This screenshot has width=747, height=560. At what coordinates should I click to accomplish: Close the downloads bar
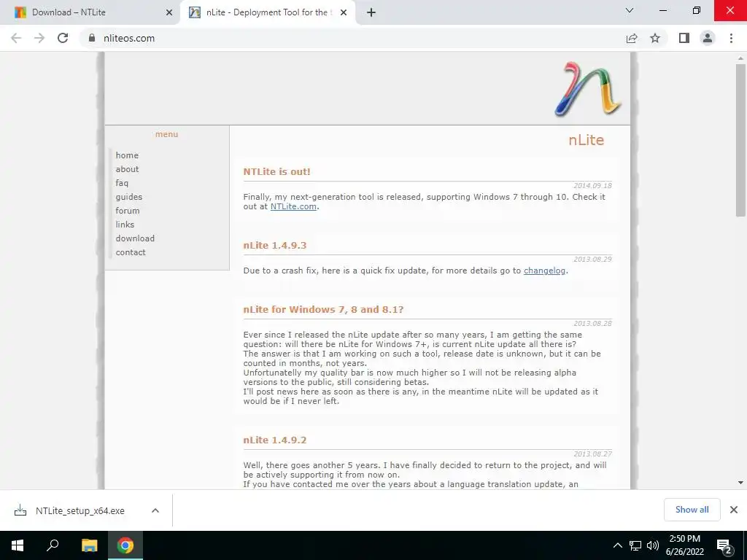click(734, 510)
